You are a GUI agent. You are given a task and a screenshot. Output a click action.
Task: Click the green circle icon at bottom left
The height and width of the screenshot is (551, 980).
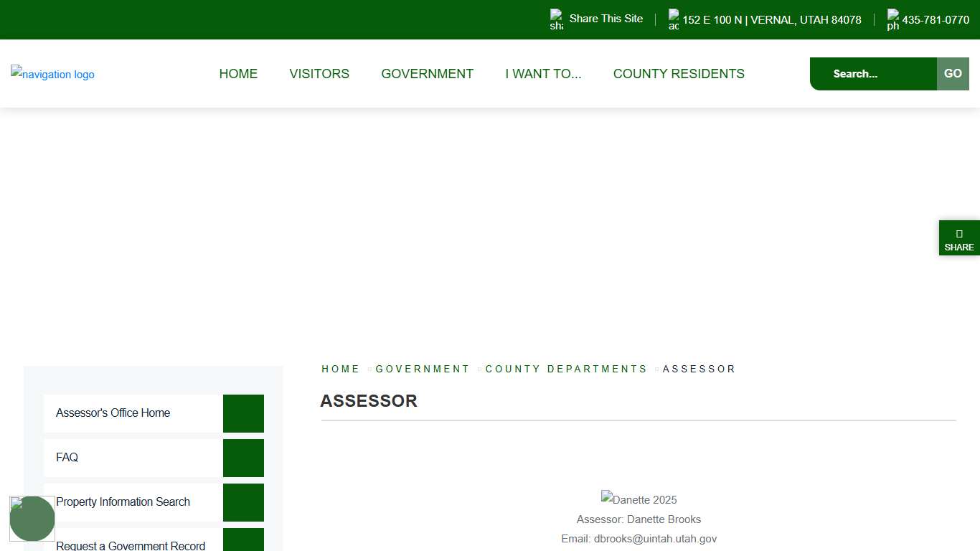[x=32, y=518]
